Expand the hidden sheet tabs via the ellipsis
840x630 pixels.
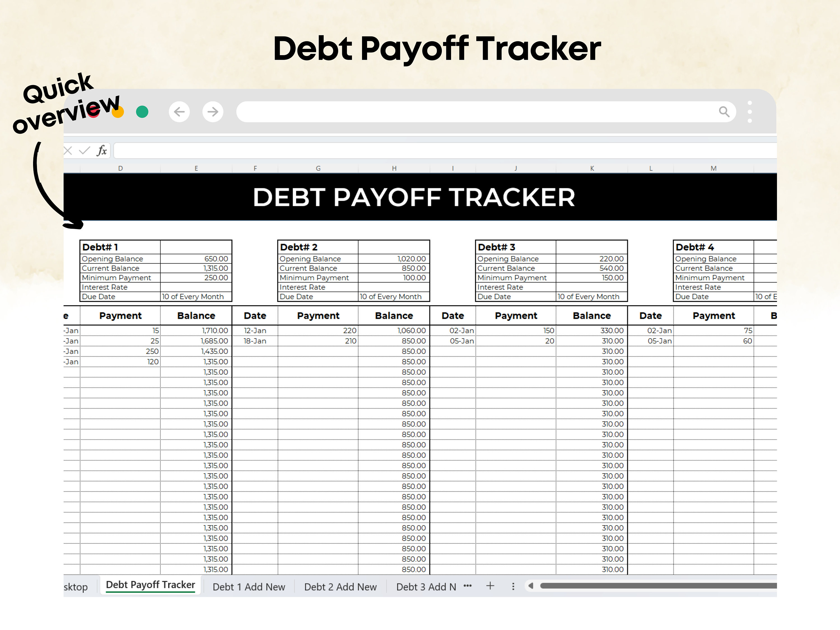pos(468,586)
